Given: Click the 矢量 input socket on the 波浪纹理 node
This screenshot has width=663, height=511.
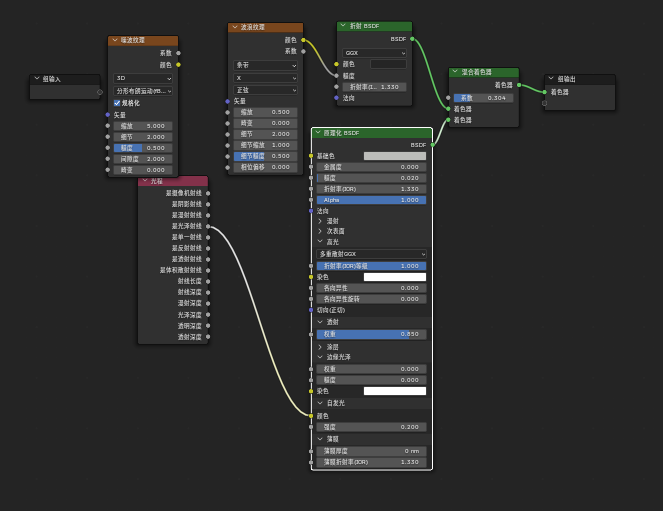Looking at the screenshot, I should click(227, 101).
